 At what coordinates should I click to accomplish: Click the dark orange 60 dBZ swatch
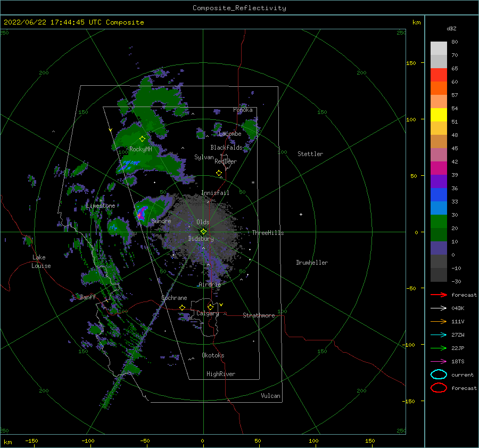tap(439, 88)
